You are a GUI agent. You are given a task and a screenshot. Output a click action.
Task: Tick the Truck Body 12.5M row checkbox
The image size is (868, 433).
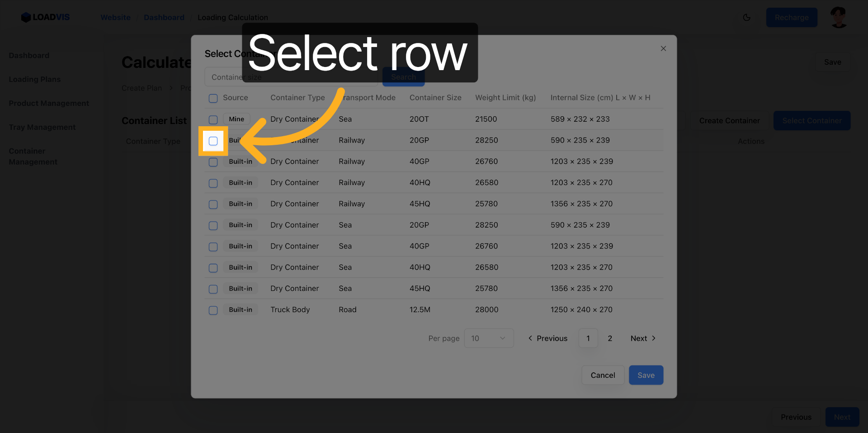213,310
